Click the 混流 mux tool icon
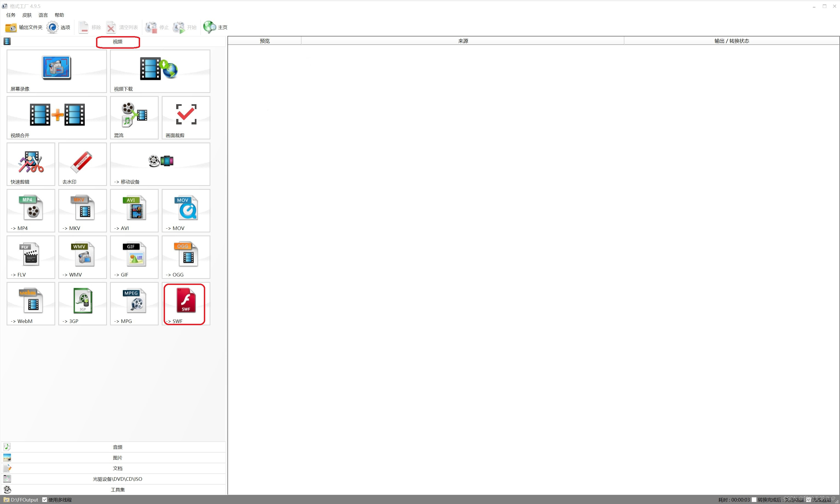This screenshot has width=840, height=504. coord(134,117)
